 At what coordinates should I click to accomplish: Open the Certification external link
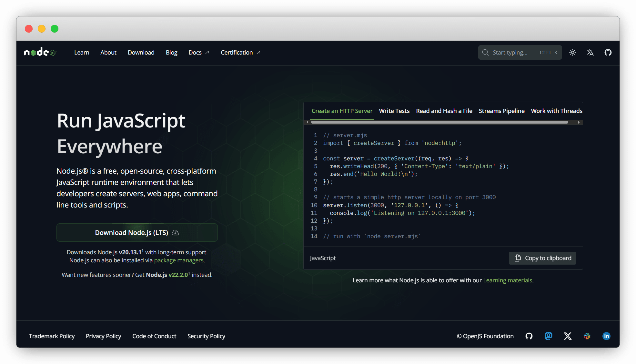[240, 52]
